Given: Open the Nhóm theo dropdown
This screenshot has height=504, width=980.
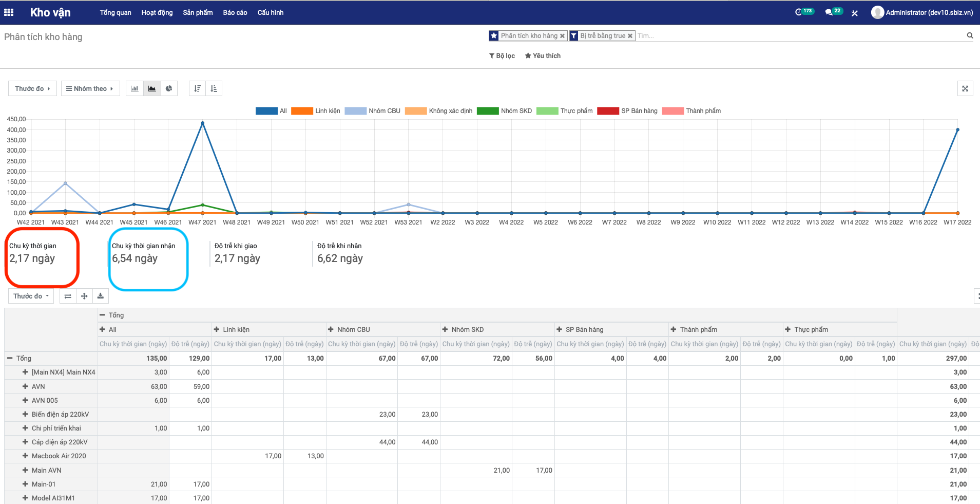Looking at the screenshot, I should [x=90, y=88].
